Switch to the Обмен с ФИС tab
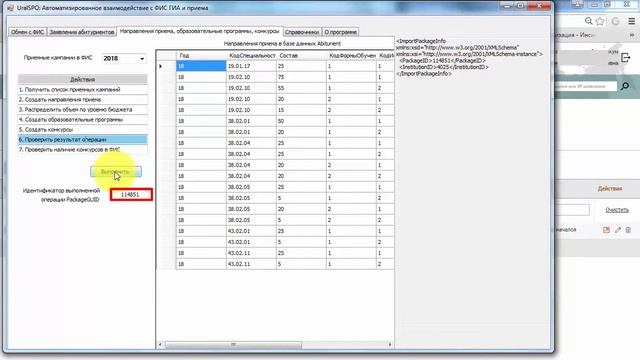640x360 pixels. pyautogui.click(x=27, y=32)
